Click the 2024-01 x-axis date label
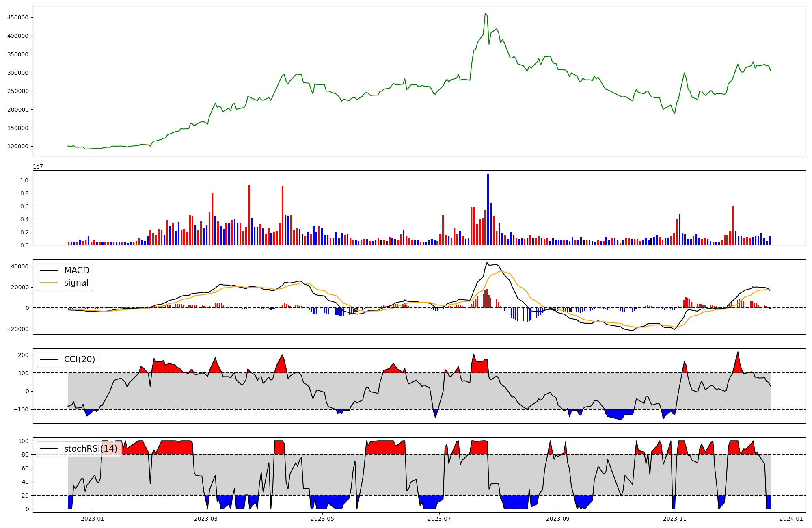812x528 pixels. [x=792, y=519]
